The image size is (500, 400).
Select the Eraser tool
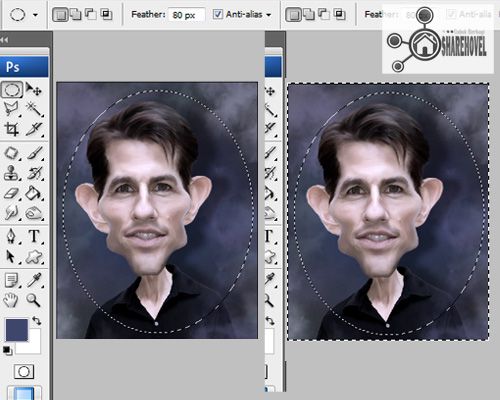pyautogui.click(x=11, y=193)
